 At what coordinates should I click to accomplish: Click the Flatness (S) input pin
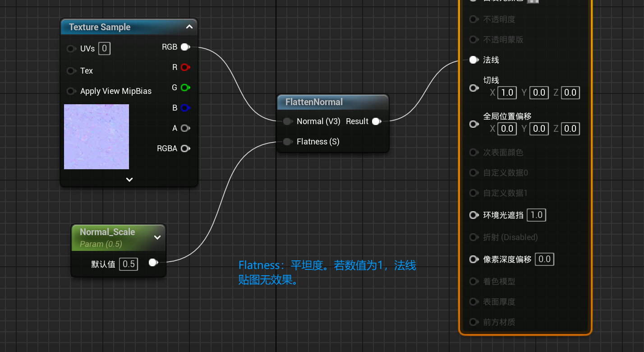287,142
